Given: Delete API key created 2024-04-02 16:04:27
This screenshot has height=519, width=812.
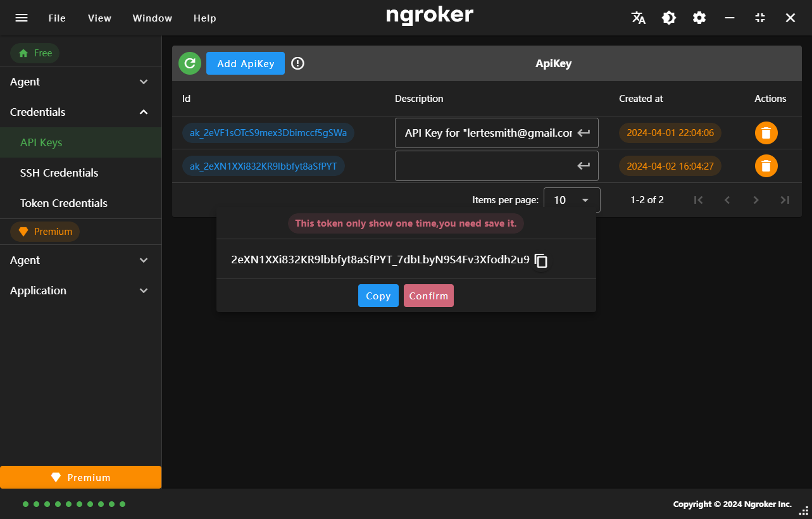Looking at the screenshot, I should tap(766, 166).
